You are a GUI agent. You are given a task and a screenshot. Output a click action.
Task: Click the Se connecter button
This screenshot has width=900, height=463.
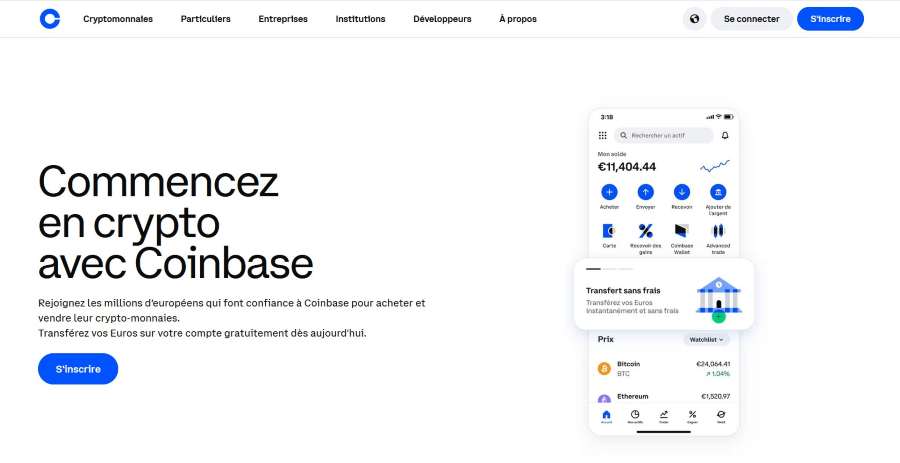(751, 19)
